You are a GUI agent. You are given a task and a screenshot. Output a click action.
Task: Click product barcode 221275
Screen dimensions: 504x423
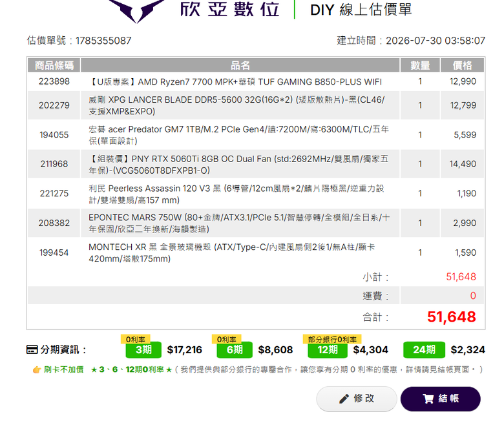(x=54, y=194)
